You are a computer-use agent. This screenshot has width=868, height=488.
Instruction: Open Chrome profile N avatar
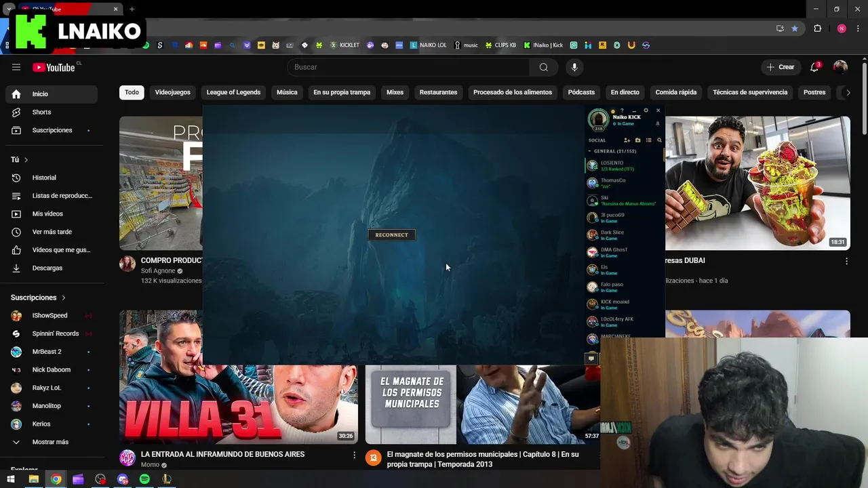pos(842,28)
